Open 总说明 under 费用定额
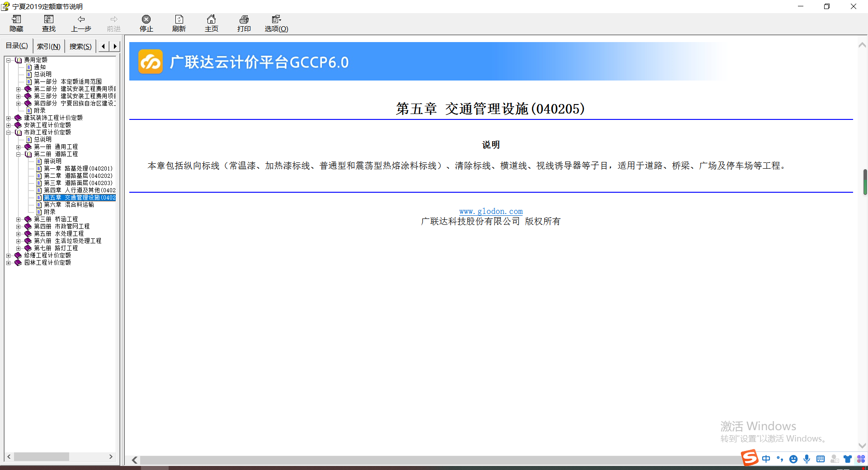 [x=42, y=74]
